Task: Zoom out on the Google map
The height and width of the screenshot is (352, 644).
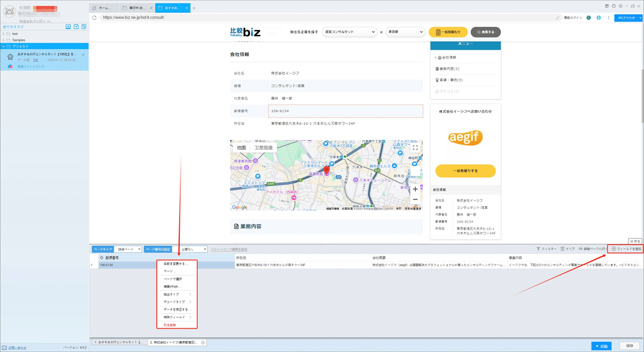Action: click(x=415, y=199)
